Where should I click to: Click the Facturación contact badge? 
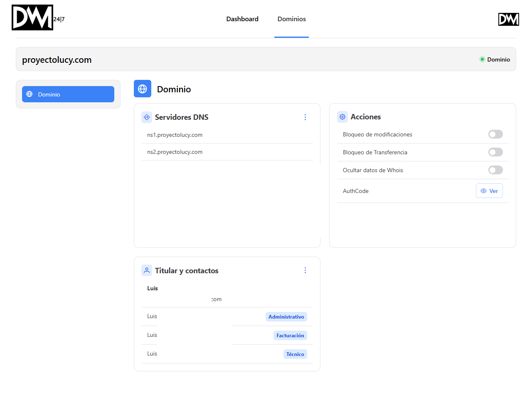[290, 336]
